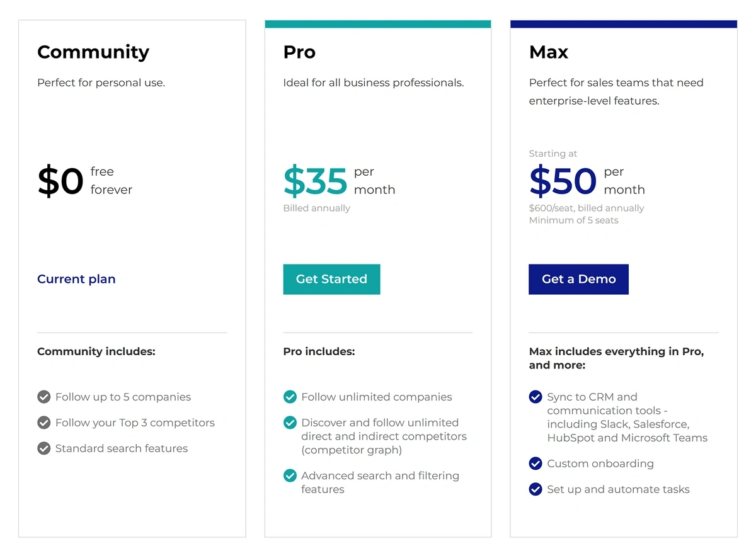Image resolution: width=756 pixels, height=558 pixels.
Task: Select checkmark next to Set up and automate tasks
Action: (x=535, y=489)
